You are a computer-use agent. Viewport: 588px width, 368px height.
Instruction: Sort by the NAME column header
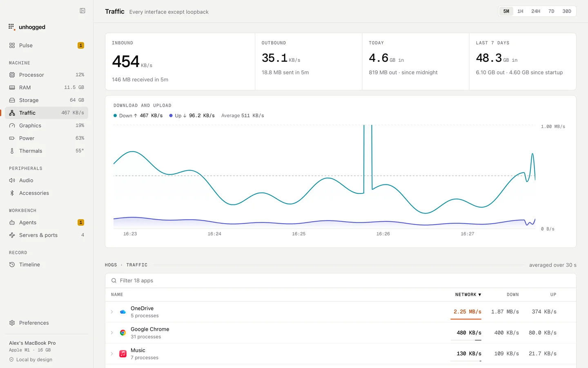tap(117, 294)
